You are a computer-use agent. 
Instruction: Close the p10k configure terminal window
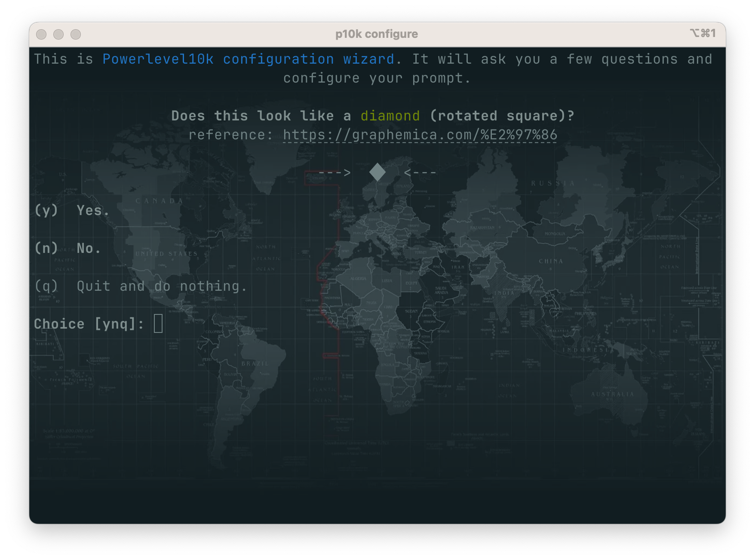(41, 34)
